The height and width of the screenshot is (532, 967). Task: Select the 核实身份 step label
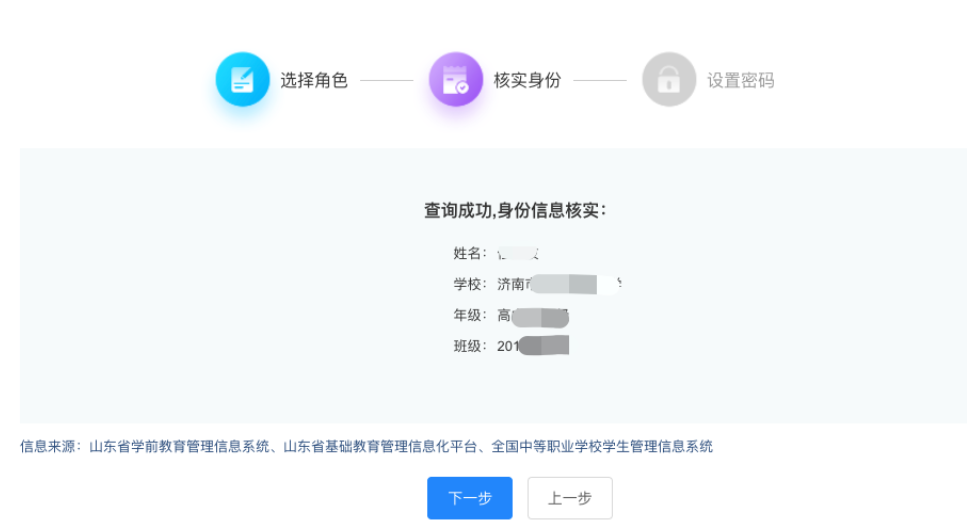point(527,80)
